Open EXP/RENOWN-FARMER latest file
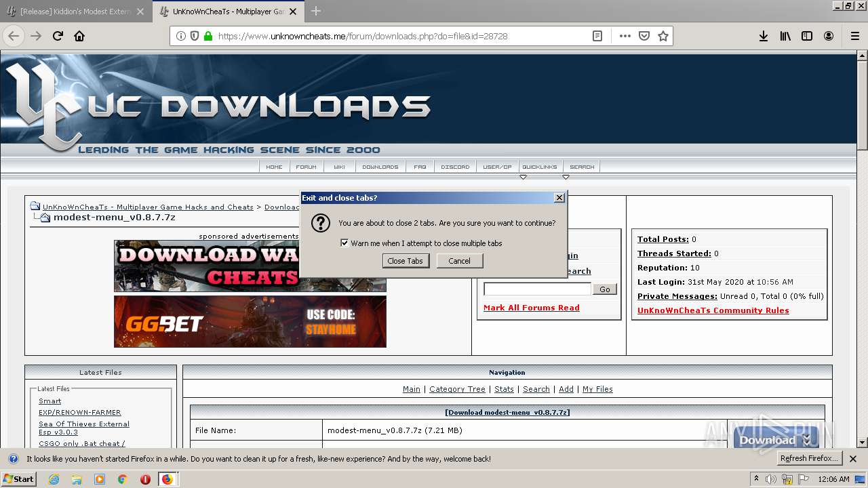The width and height of the screenshot is (868, 488). [80, 412]
